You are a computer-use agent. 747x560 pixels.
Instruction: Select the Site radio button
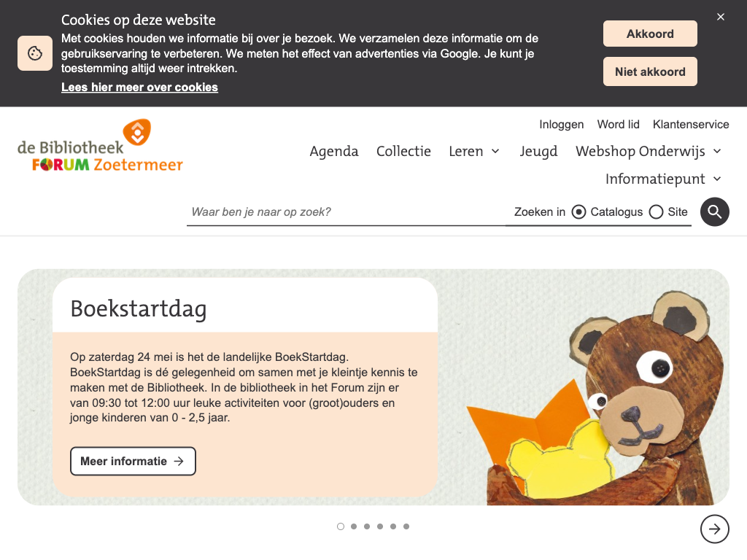(656, 212)
